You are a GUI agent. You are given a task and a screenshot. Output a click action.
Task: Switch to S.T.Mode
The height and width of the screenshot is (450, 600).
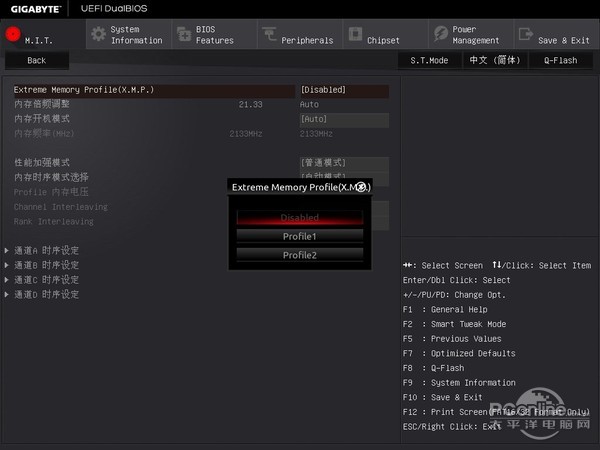(429, 60)
